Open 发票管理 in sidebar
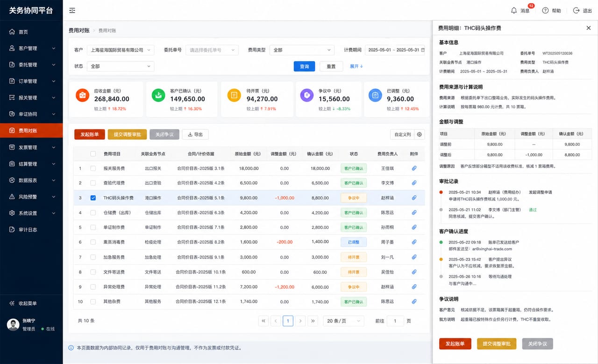The image size is (598, 364). [x=31, y=147]
